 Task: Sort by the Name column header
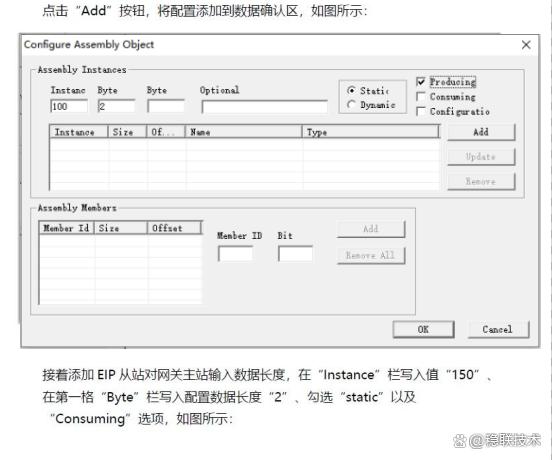243,132
